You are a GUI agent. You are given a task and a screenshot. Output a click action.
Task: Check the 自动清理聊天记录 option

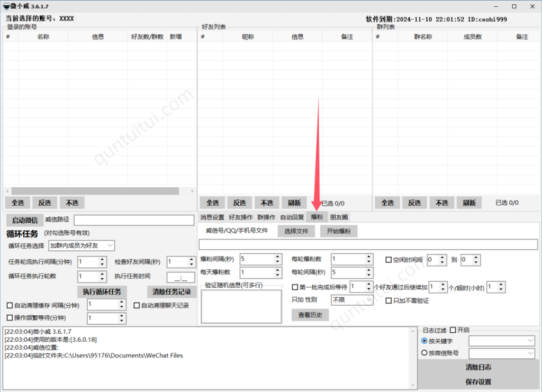[135, 305]
